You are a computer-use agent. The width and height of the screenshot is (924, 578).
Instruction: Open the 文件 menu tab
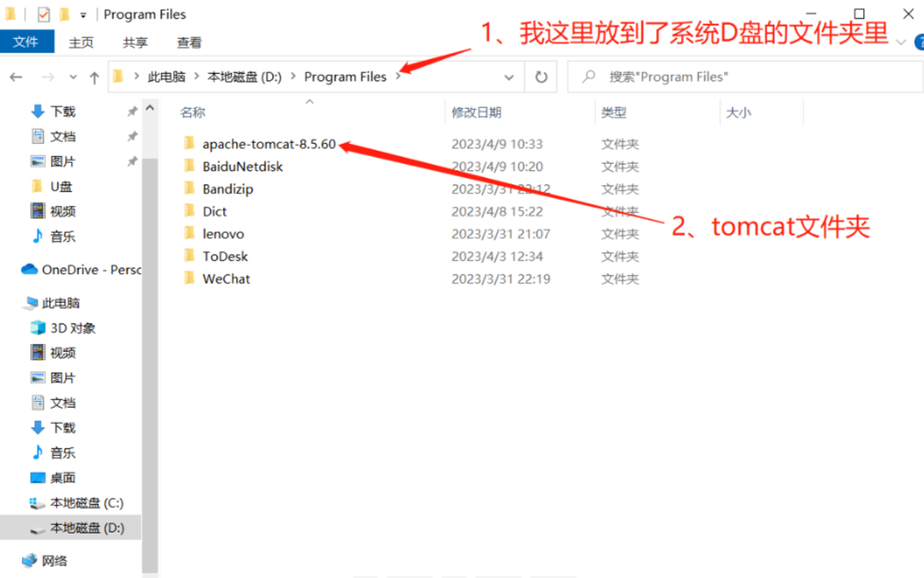click(26, 43)
